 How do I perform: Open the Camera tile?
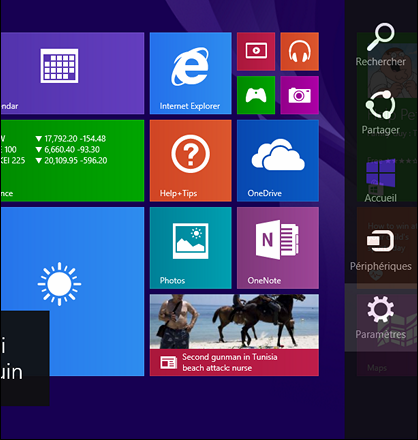(x=300, y=95)
